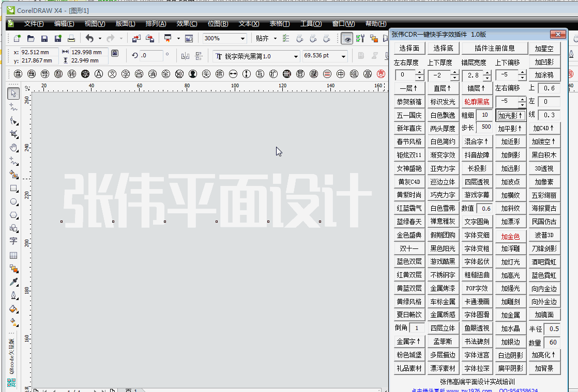The image size is (578, 392).
Task: Open the 工具(O) menu
Action: click(311, 24)
